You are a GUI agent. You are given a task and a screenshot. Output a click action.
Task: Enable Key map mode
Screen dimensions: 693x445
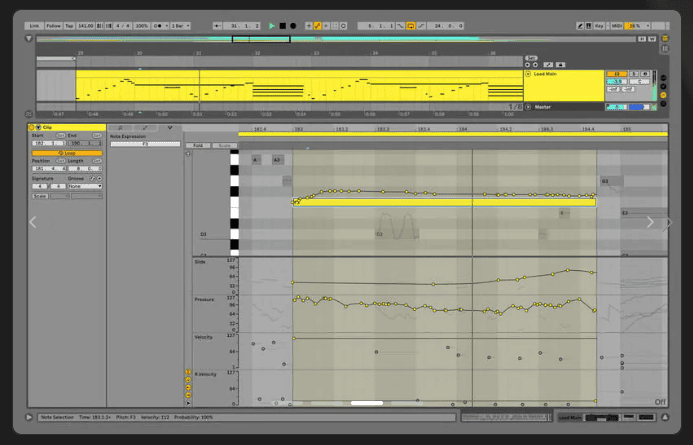[599, 26]
